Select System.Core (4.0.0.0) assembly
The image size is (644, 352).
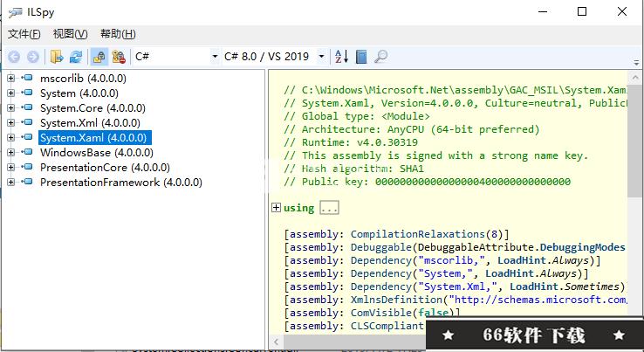pyautogui.click(x=92, y=108)
